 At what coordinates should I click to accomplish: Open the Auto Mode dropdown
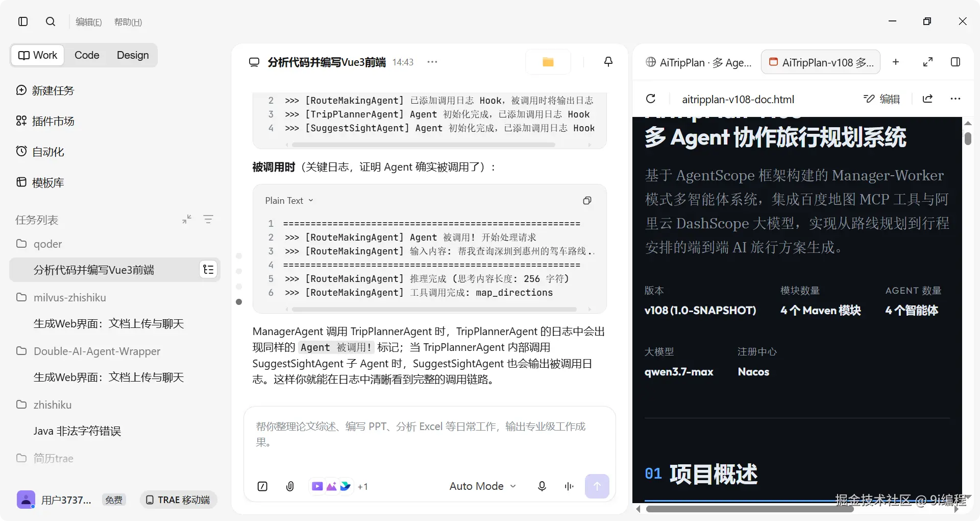pos(483,486)
